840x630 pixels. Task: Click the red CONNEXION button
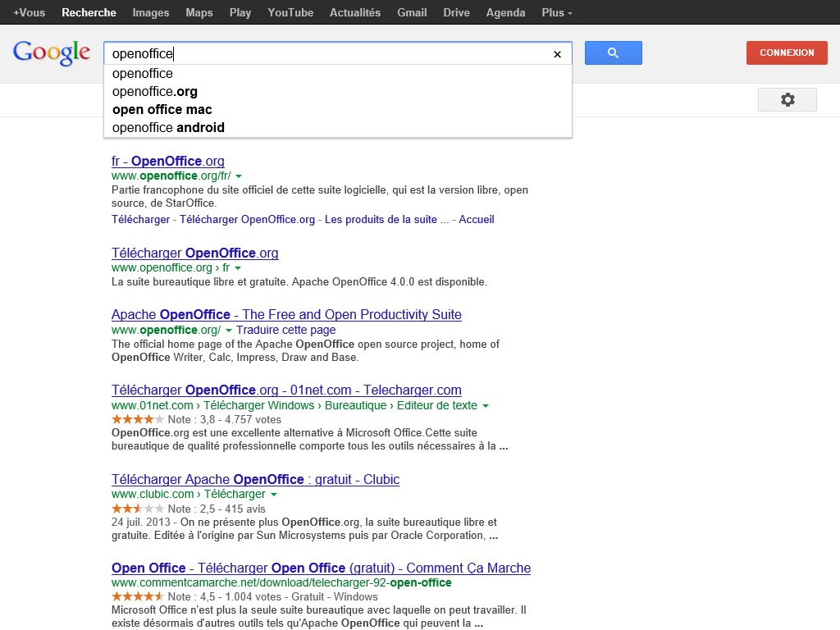787,53
